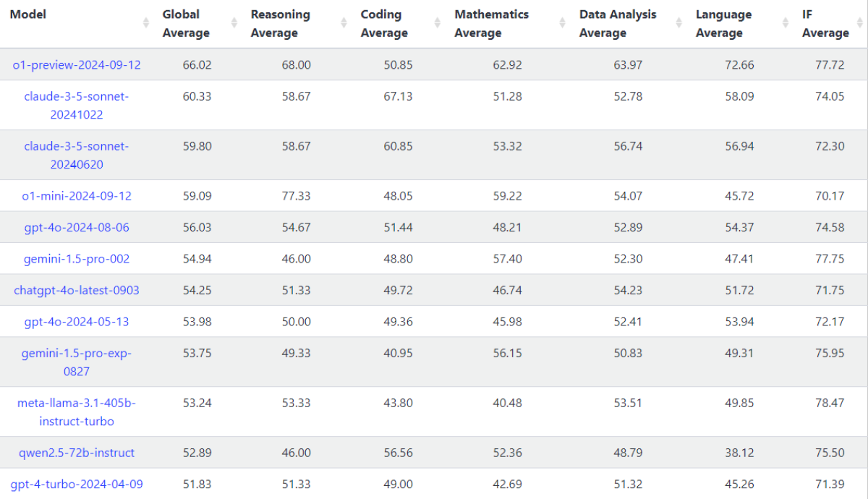
Task: Open the gemini-1.5-pro-002 link
Action: (x=77, y=259)
